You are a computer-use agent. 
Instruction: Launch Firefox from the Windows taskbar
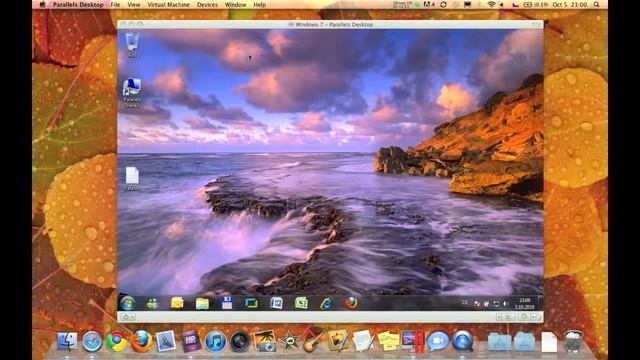[x=351, y=303]
